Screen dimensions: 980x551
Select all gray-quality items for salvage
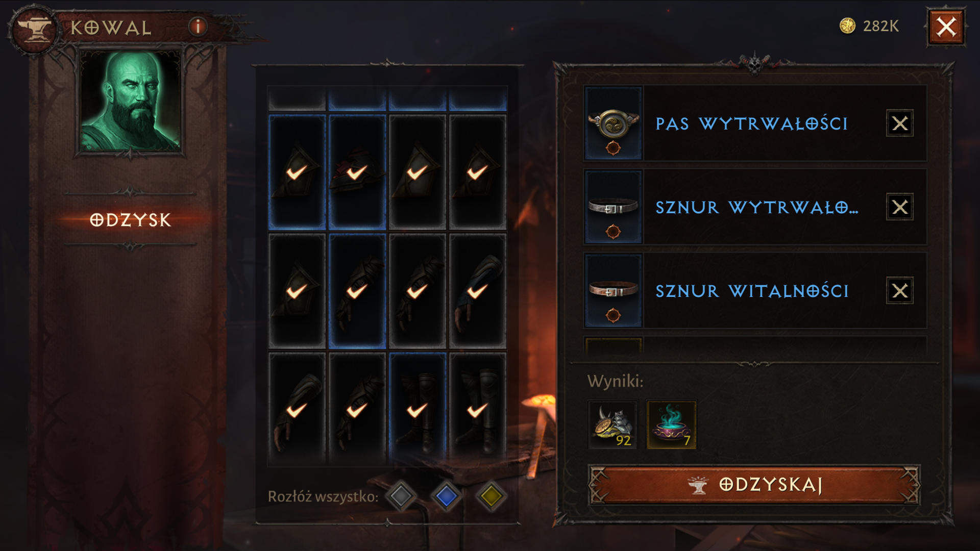point(401,495)
